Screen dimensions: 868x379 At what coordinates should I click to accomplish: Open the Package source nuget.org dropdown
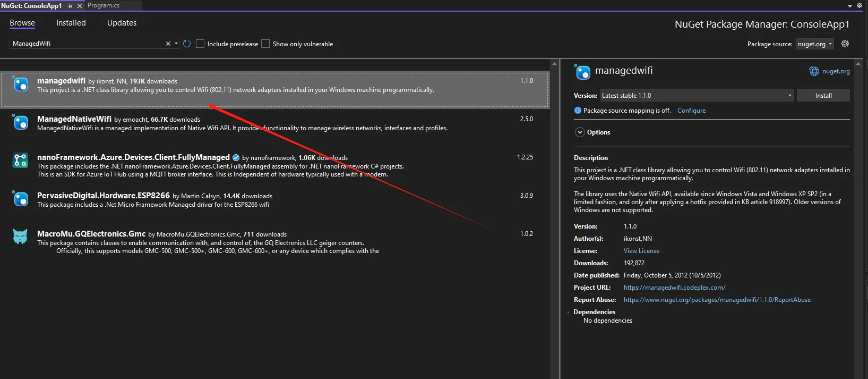point(814,44)
